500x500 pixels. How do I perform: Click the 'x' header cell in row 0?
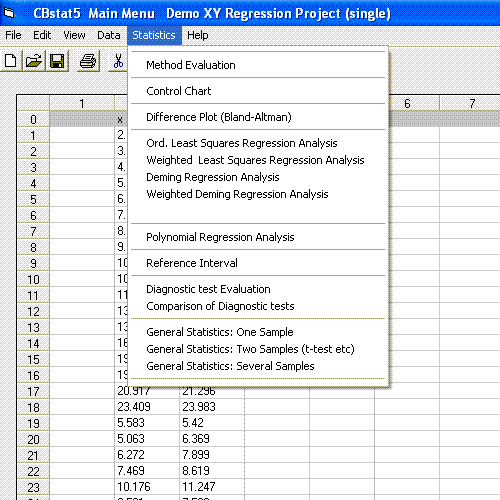pos(121,119)
